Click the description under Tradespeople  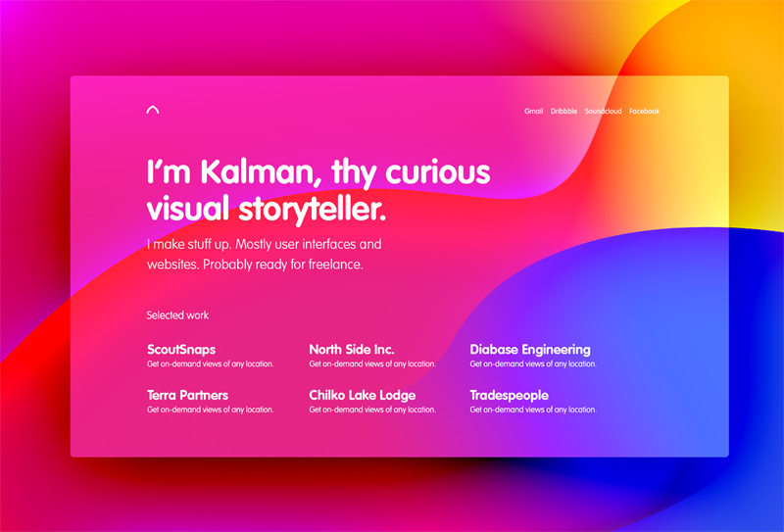532,410
